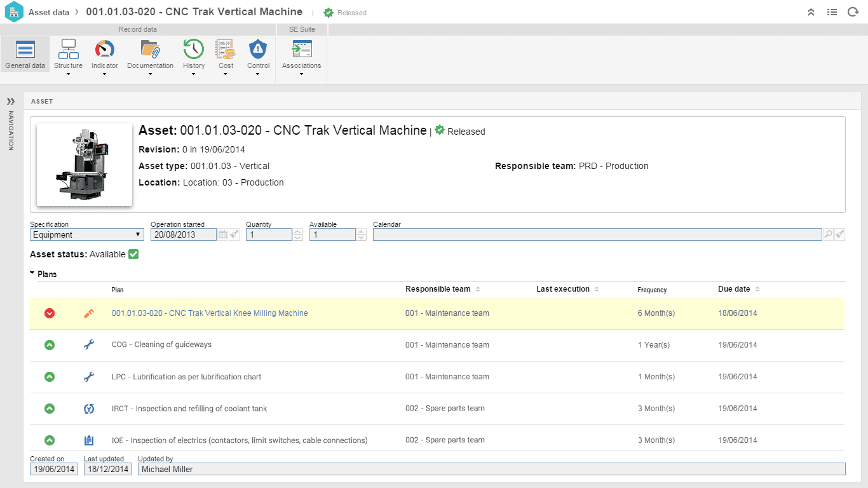The height and width of the screenshot is (488, 868).
Task: Sort by Responsible team column
Action: coord(443,289)
